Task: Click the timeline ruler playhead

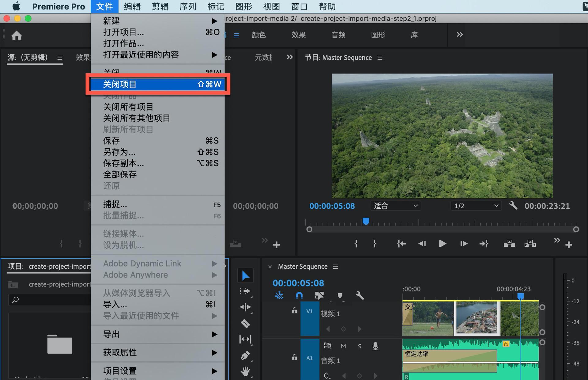Action: [x=521, y=296]
